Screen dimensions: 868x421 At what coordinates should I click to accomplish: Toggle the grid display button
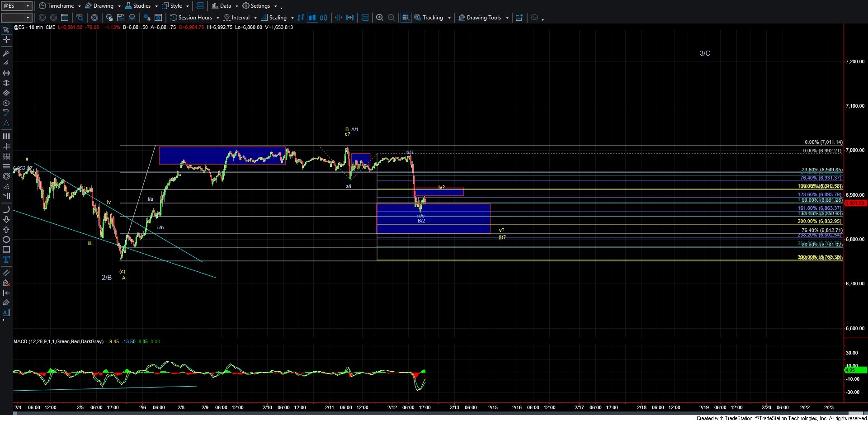point(406,18)
